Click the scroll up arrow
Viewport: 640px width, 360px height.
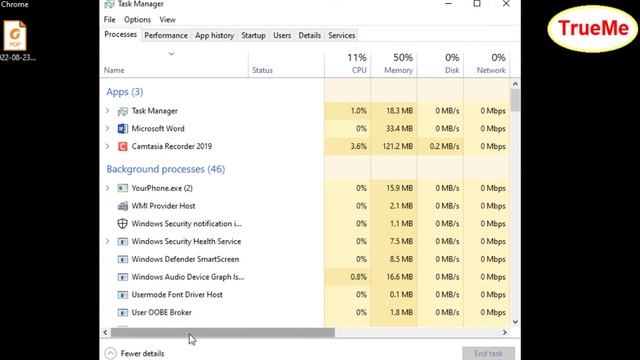(515, 84)
